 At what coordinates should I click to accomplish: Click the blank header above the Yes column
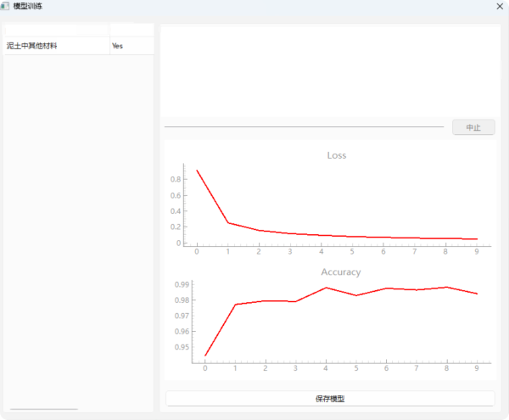pos(131,30)
